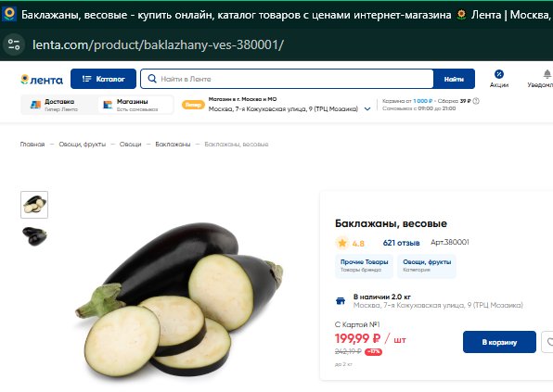This screenshot has width=553, height=392.
Task: Open the 621 отзыв reviews link
Action: pos(402,243)
